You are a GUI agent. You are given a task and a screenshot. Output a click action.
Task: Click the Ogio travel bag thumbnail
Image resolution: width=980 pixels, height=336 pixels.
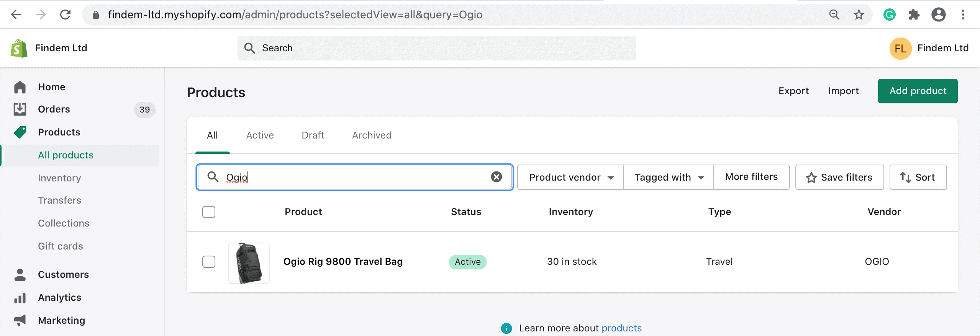point(249,263)
